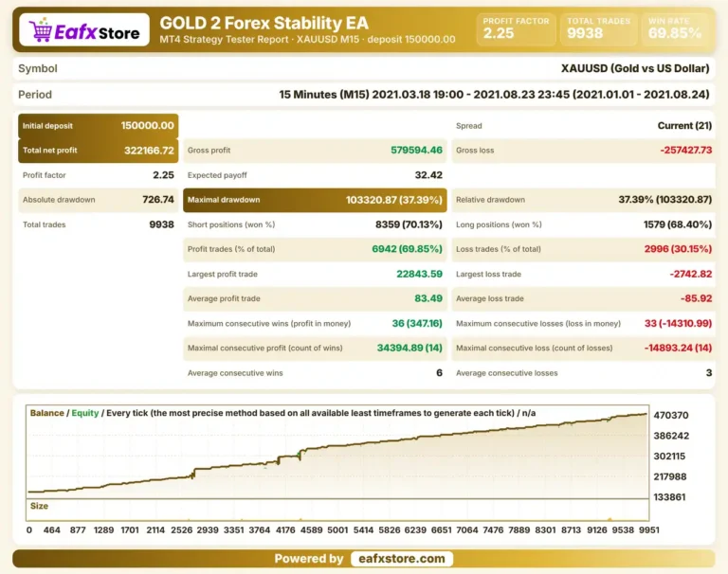Click the GOLD 2 Forex Stability EA title
The height and width of the screenshot is (574, 728).
[264, 23]
